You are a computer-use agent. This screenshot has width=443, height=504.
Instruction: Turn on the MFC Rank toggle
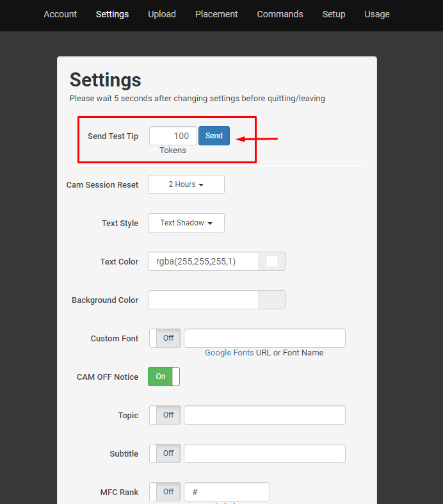point(165,492)
